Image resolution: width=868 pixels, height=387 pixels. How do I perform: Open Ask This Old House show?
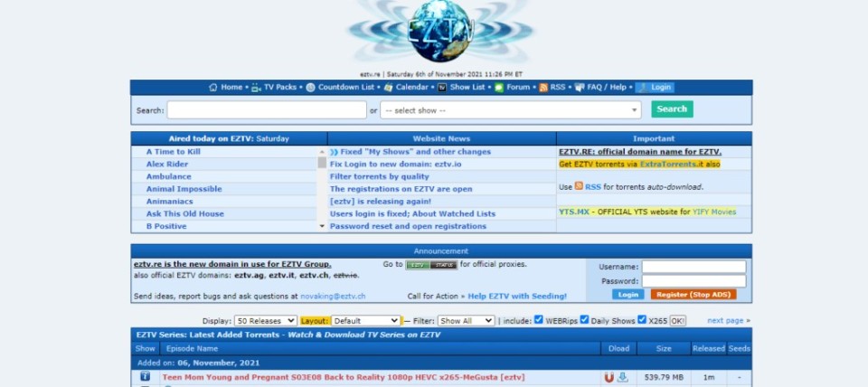click(184, 213)
